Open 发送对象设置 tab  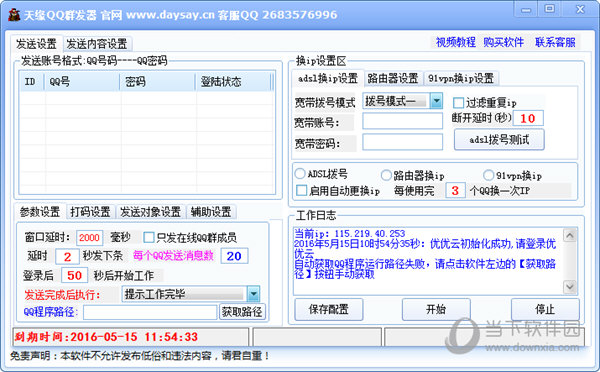coord(150,212)
